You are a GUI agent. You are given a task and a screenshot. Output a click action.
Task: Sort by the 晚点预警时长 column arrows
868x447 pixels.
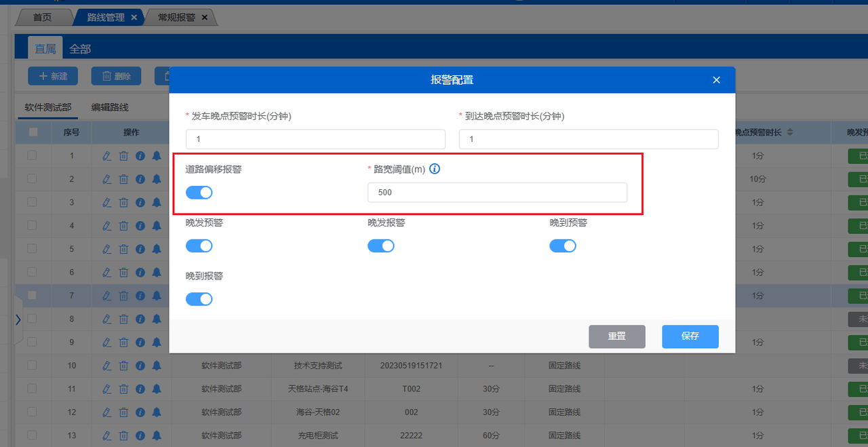click(790, 132)
